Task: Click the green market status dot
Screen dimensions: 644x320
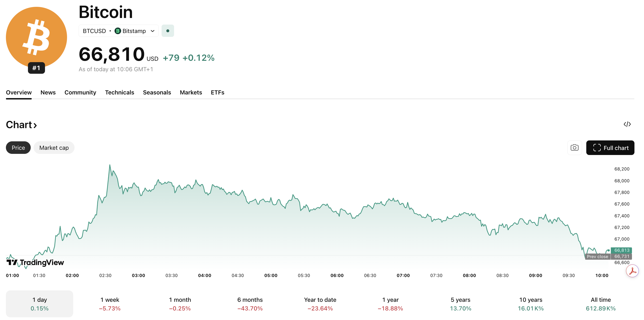Action: [x=168, y=30]
